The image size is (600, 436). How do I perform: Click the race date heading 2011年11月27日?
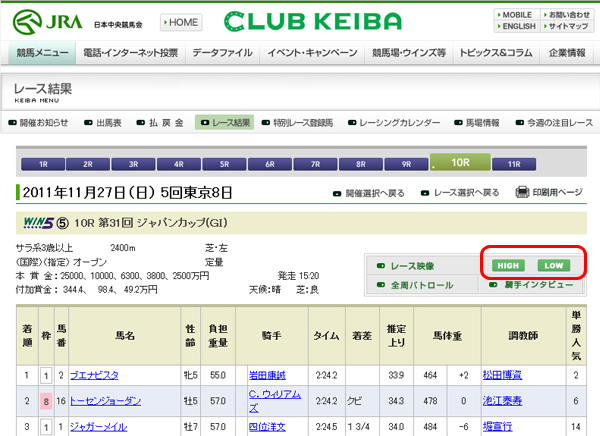click(127, 192)
